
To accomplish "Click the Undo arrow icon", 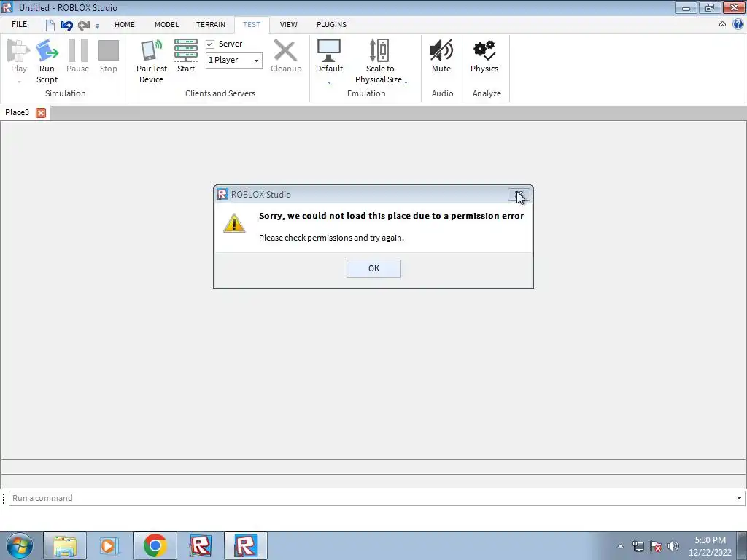I will pyautogui.click(x=66, y=26).
